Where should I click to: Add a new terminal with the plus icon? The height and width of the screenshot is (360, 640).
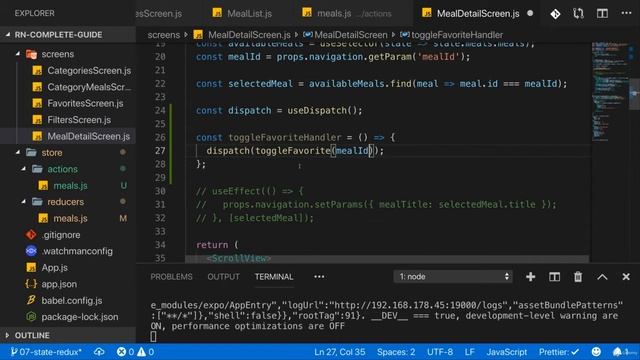pyautogui.click(x=531, y=277)
